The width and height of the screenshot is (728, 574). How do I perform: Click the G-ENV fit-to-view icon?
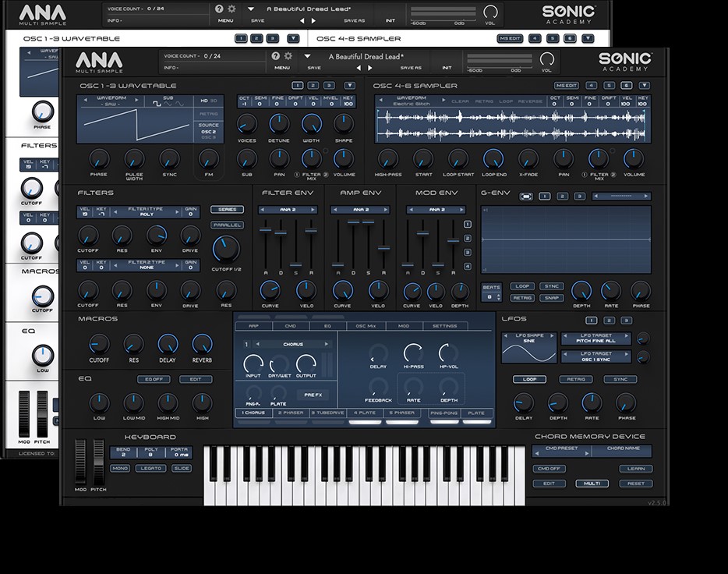coord(527,196)
